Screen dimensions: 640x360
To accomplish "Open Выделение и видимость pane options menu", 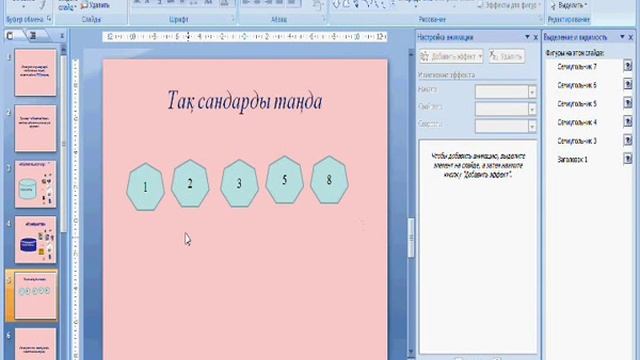I will (622, 37).
